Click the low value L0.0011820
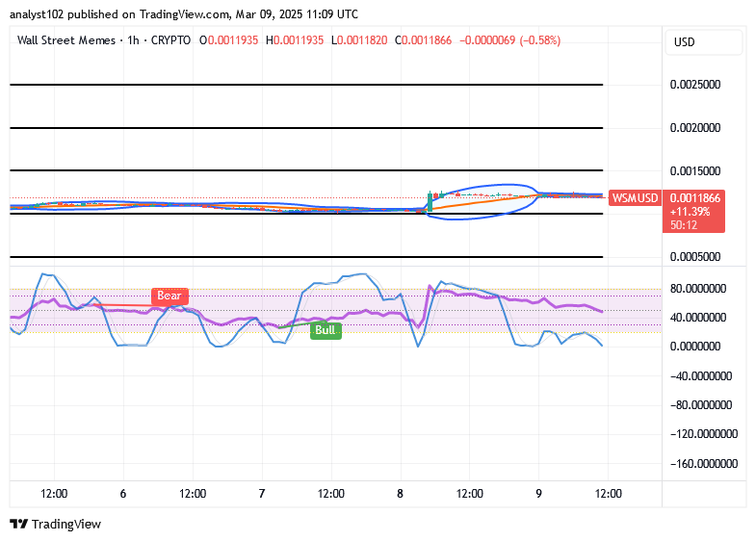The image size is (756, 541). coord(359,40)
